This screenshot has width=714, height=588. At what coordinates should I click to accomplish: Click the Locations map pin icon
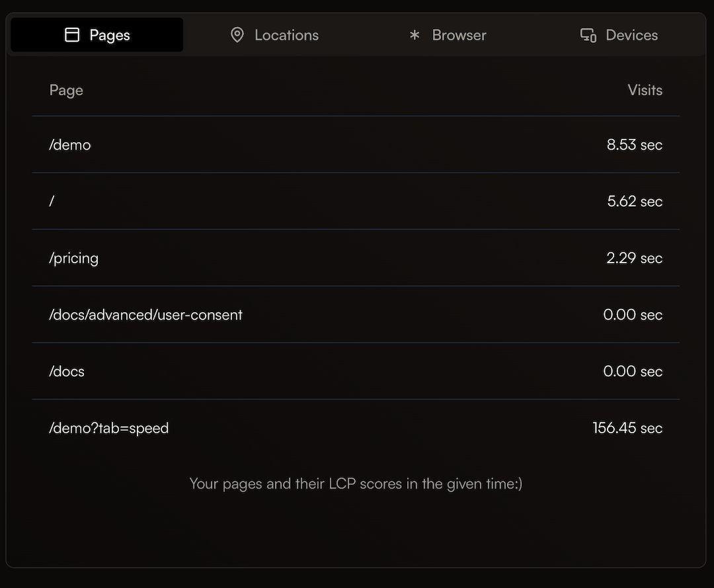(x=237, y=35)
